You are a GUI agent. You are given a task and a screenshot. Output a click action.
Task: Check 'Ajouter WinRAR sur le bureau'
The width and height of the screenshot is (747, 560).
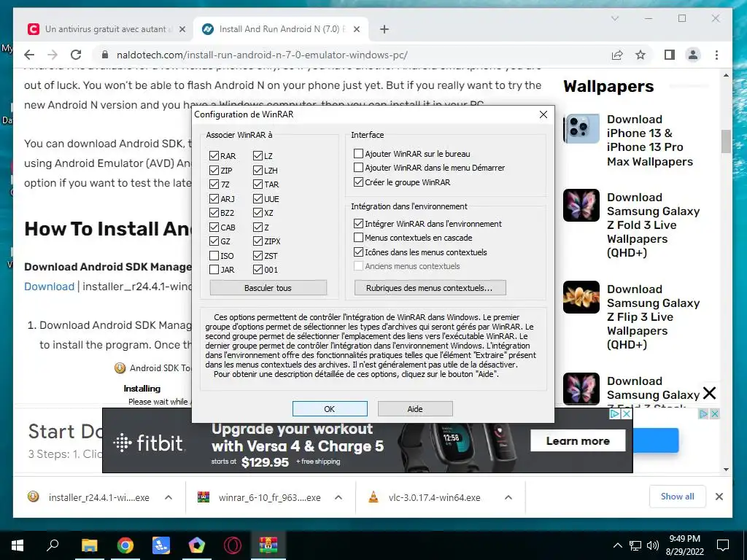click(358, 153)
